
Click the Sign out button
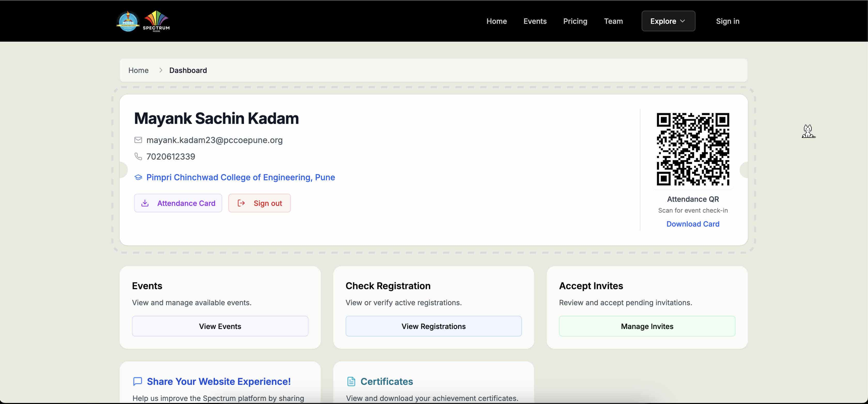pos(259,203)
